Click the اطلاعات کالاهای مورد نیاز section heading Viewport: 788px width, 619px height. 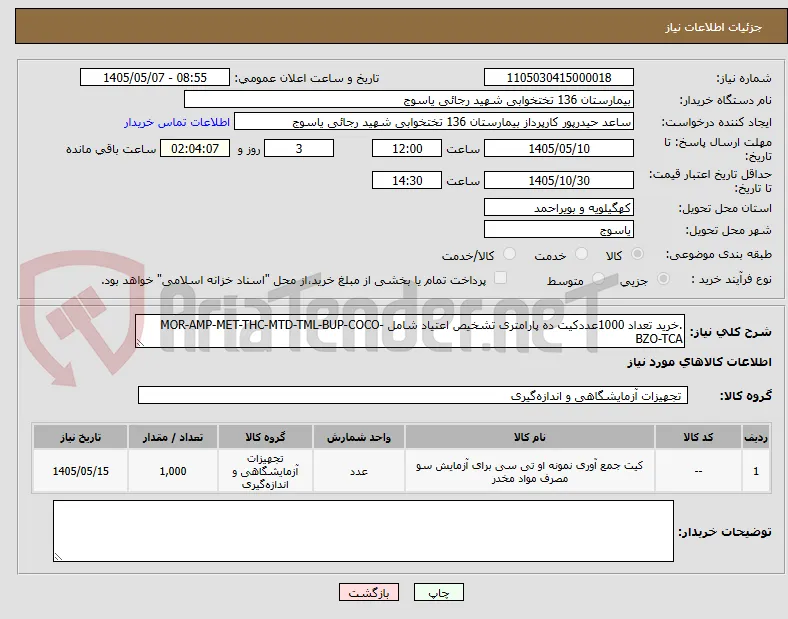(x=699, y=362)
